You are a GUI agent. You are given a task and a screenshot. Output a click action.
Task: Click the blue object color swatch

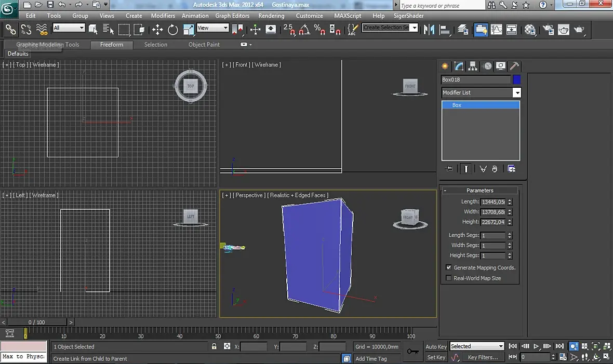coord(516,79)
